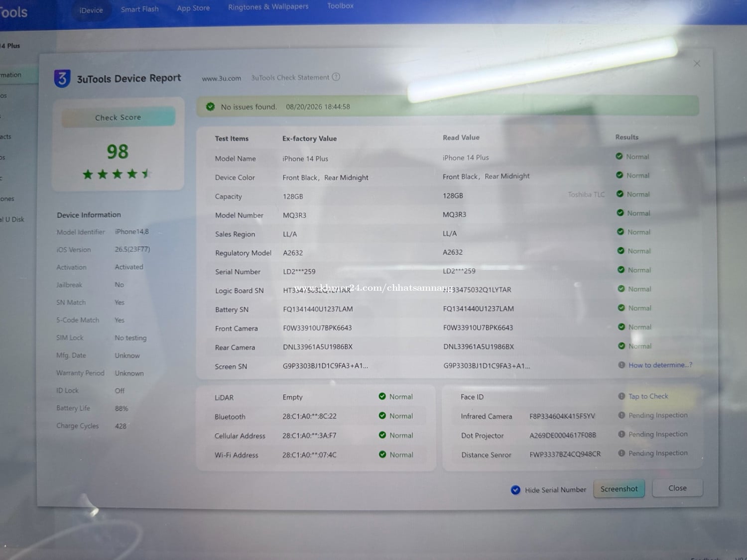
Task: Go to the App Store tab
Action: [x=193, y=8]
